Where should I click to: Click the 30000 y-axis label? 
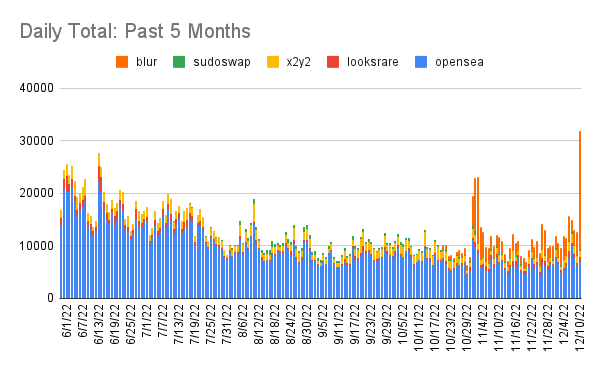pyautogui.click(x=37, y=141)
